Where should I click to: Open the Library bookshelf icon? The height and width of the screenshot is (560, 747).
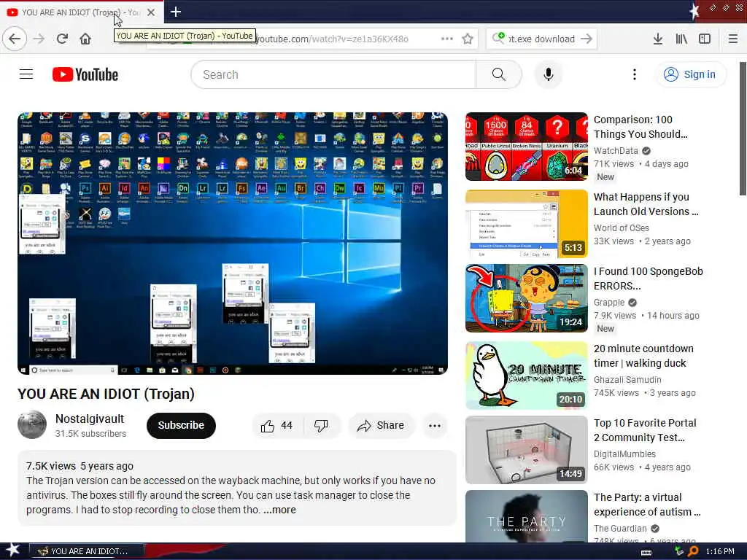coord(681,39)
